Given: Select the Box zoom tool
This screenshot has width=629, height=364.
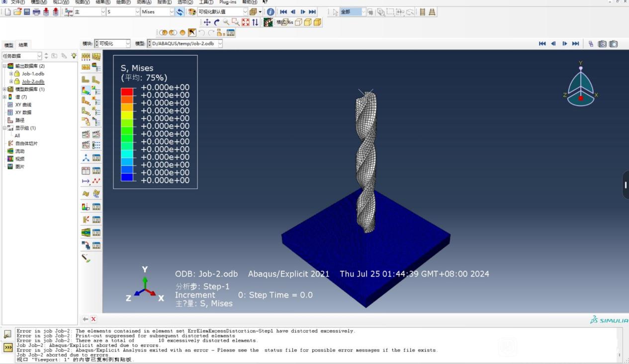Looking at the screenshot, I should (x=236, y=22).
